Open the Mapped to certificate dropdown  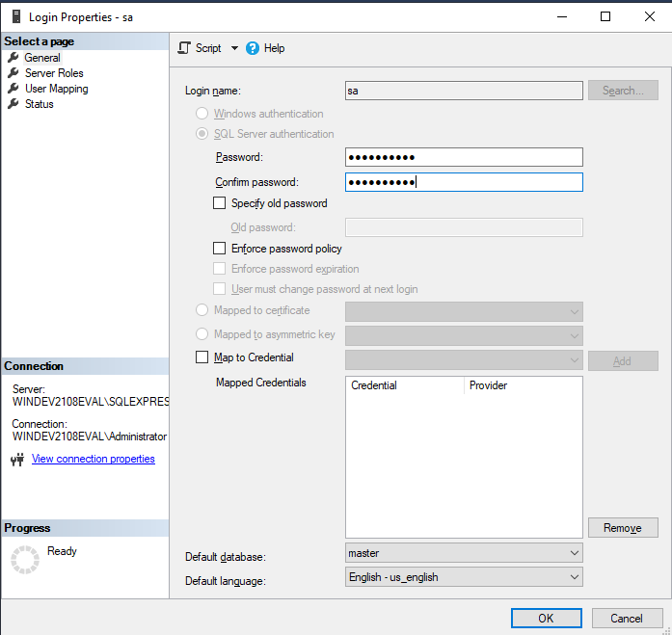[464, 312]
